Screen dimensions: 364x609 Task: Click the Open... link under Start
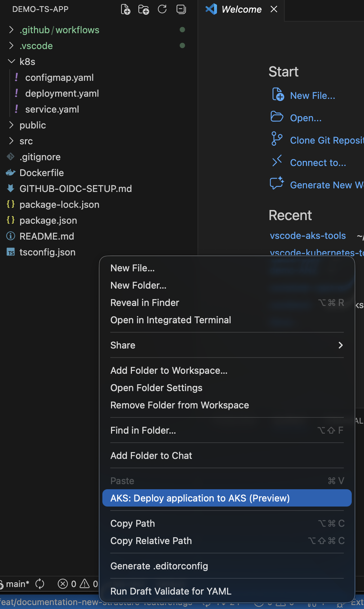[x=306, y=118]
